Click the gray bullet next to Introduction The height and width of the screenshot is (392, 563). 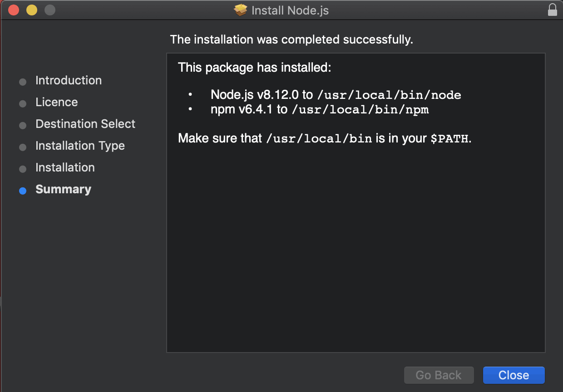coord(23,82)
